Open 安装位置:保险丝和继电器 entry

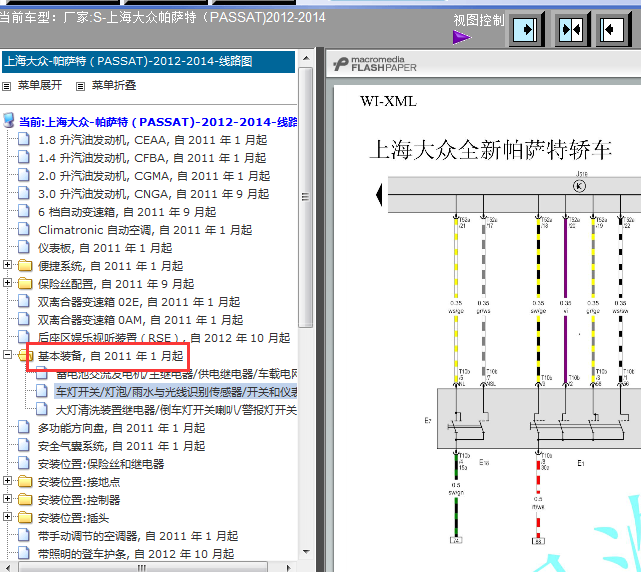point(101,464)
